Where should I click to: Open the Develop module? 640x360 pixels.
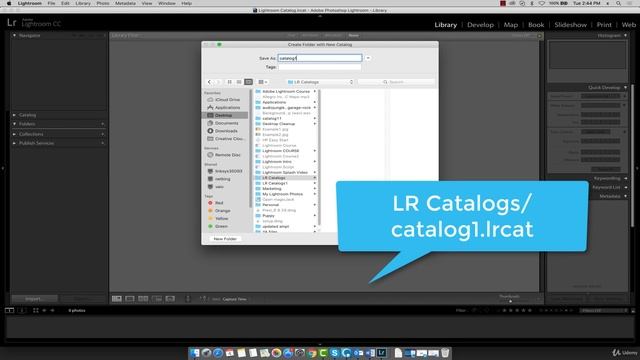(x=480, y=25)
